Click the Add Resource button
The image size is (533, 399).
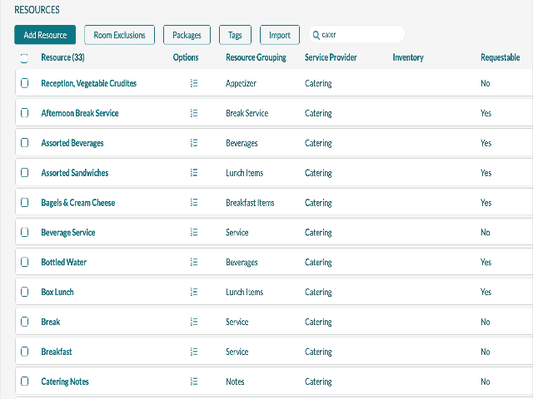[45, 35]
